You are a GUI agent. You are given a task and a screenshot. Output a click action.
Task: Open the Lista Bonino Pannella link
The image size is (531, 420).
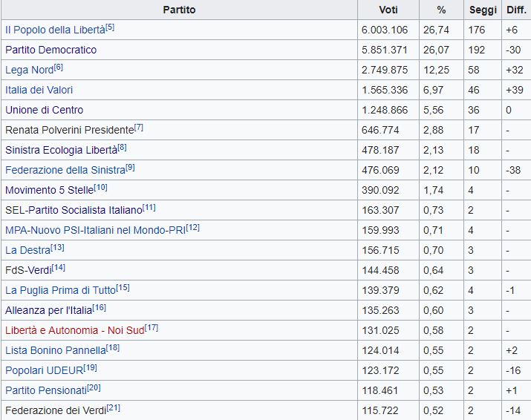[55, 350]
